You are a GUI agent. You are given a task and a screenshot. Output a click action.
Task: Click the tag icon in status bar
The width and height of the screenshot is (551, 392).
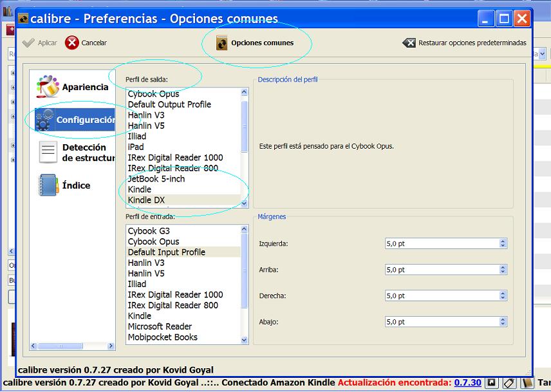click(x=509, y=383)
